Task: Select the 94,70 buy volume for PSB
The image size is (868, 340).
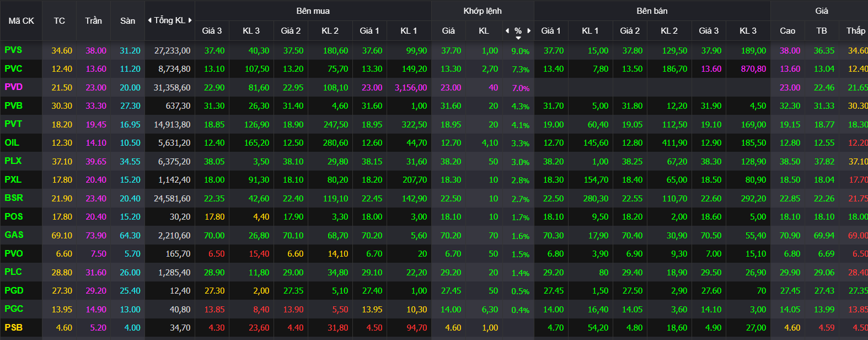Action: tap(417, 328)
